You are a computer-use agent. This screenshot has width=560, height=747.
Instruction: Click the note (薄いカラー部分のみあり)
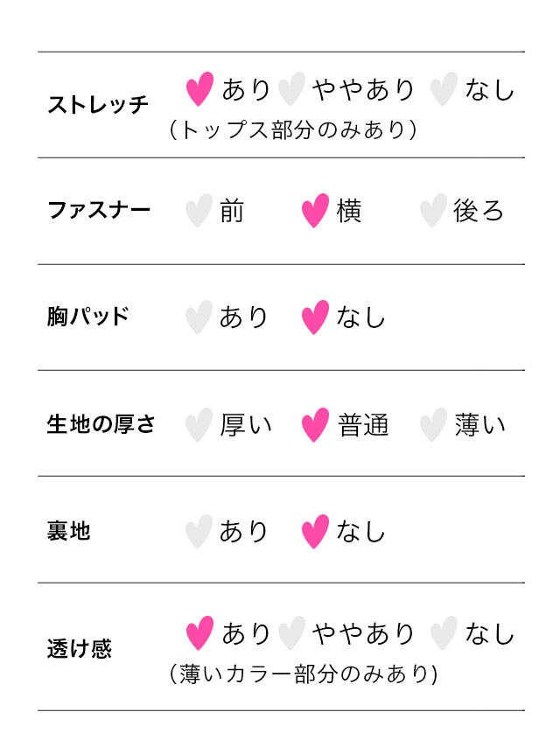[x=304, y=674]
